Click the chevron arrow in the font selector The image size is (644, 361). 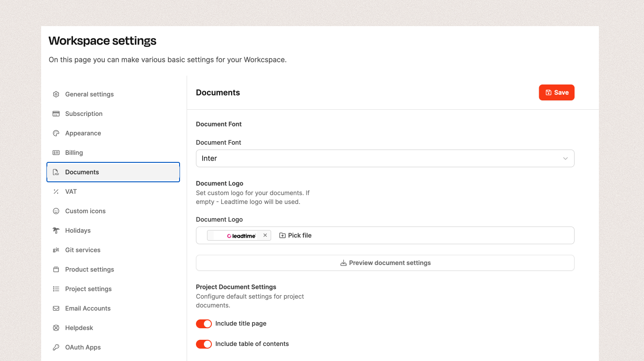(565, 158)
